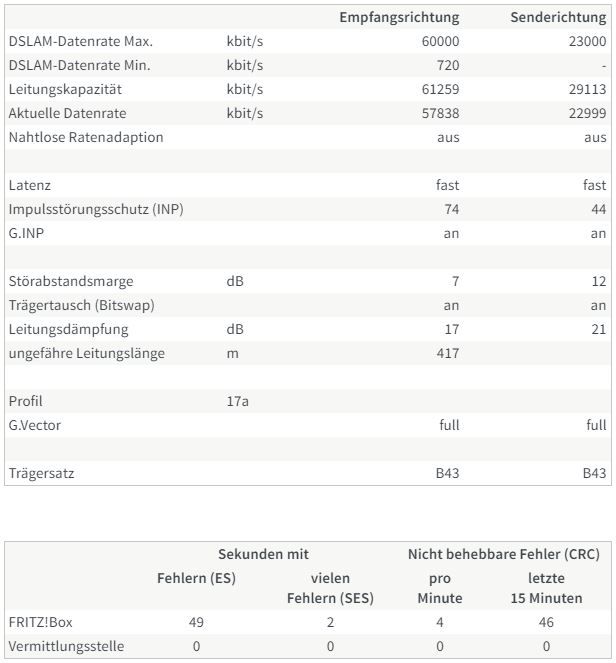Click the Latenz label
Viewport: 616px width, 663px height.
coord(30,185)
